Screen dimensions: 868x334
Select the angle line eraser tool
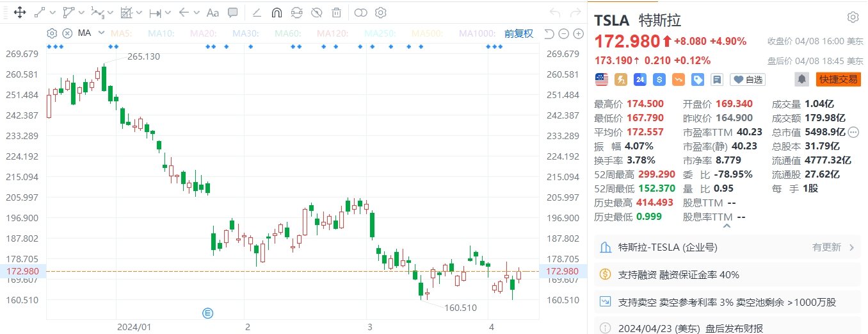[x=257, y=12]
